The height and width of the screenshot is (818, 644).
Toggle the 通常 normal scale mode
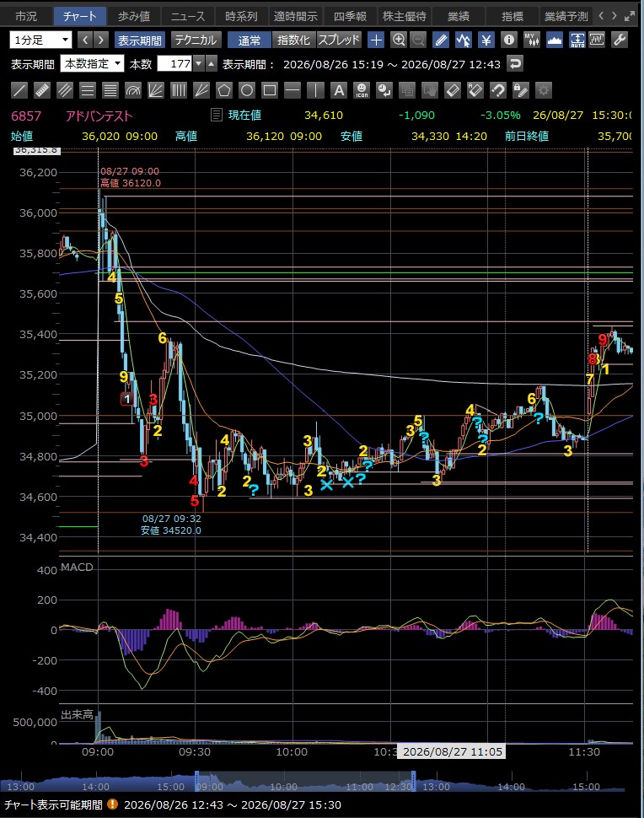pos(250,40)
